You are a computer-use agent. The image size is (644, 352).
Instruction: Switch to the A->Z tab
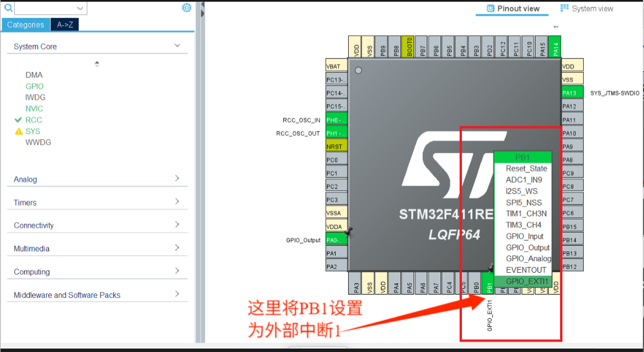pyautogui.click(x=64, y=25)
